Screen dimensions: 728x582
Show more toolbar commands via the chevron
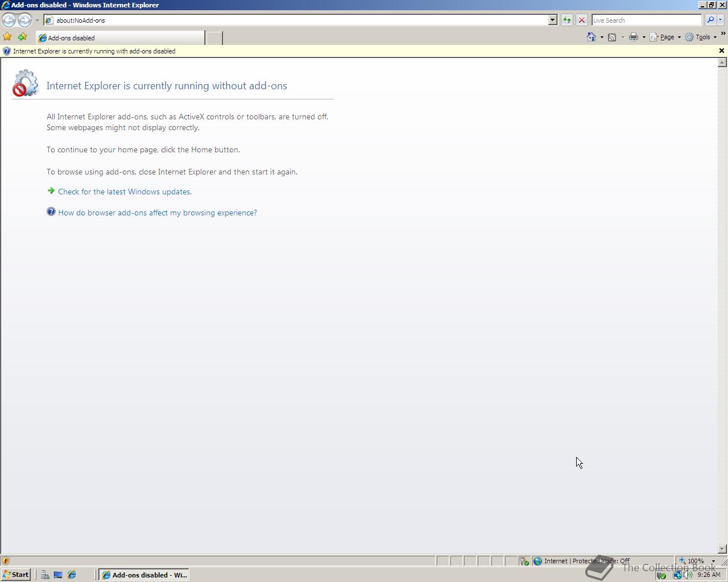[x=723, y=34]
